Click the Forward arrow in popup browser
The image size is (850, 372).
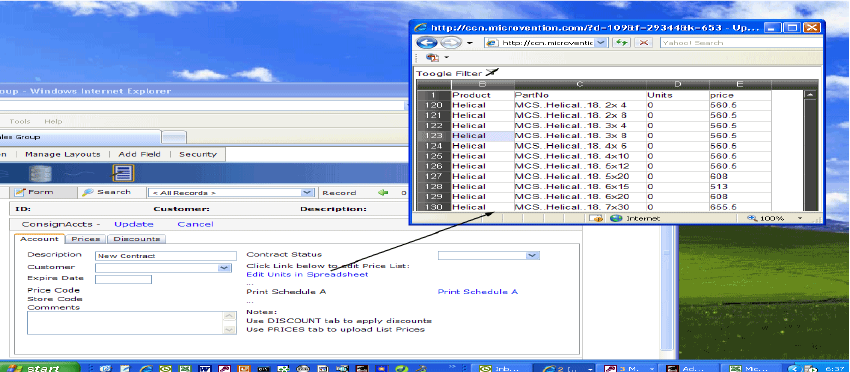click(450, 43)
